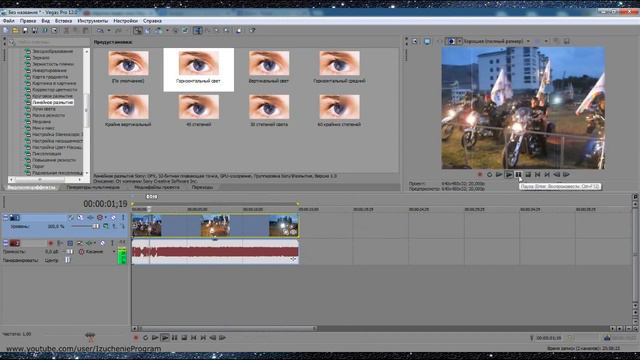Click the timeline horizontal scrollbar
The height and width of the screenshot is (360, 640).
228,328
